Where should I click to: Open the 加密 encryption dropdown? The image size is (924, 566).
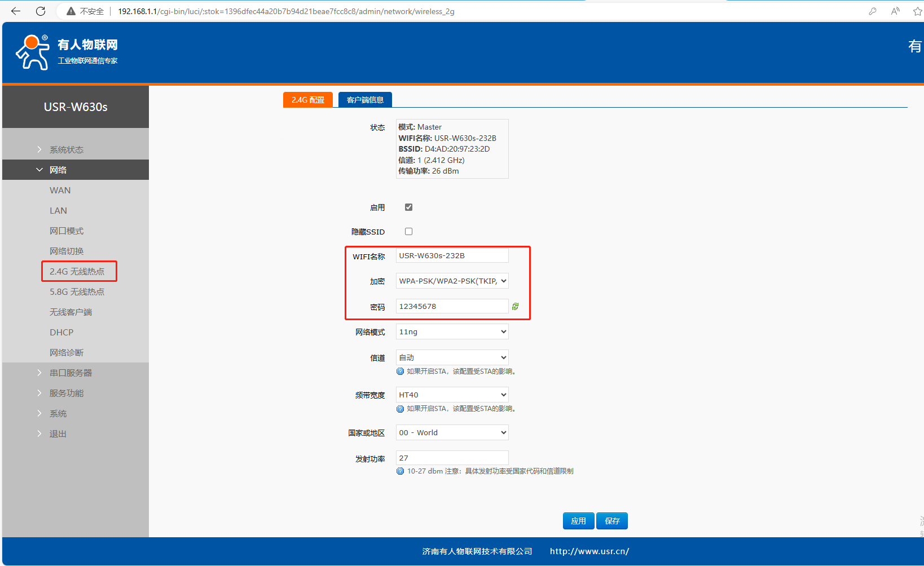tap(452, 281)
